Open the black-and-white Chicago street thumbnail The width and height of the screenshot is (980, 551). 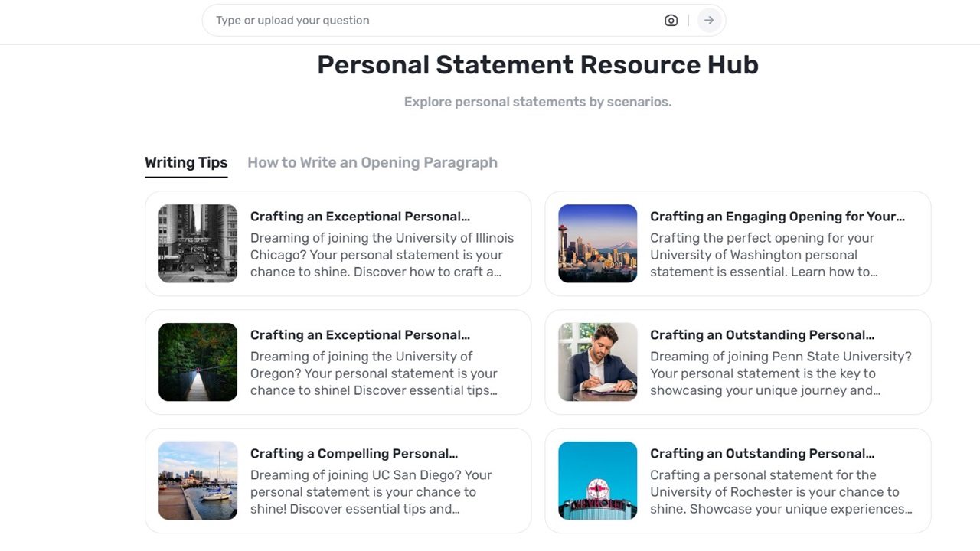click(198, 243)
